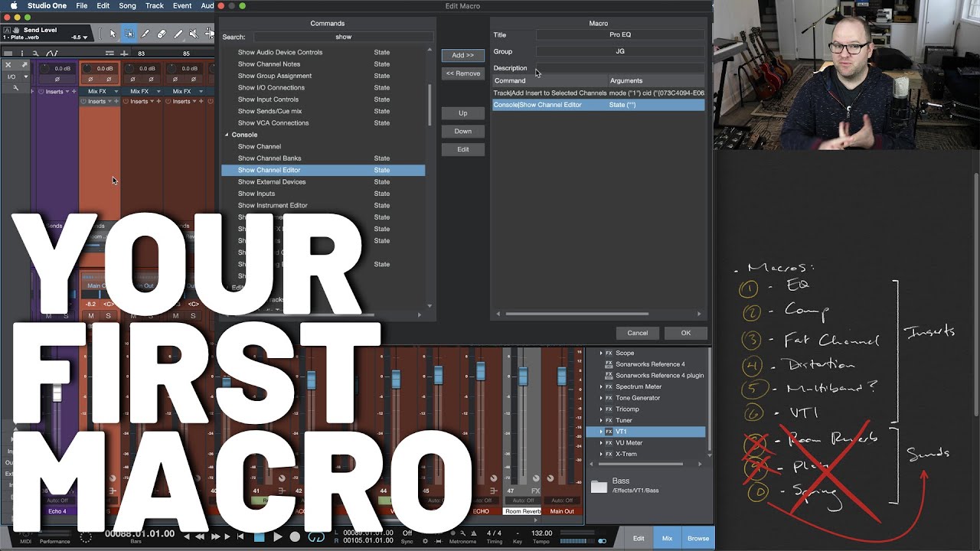
Task: Click the Stop transport button
Action: click(x=260, y=537)
